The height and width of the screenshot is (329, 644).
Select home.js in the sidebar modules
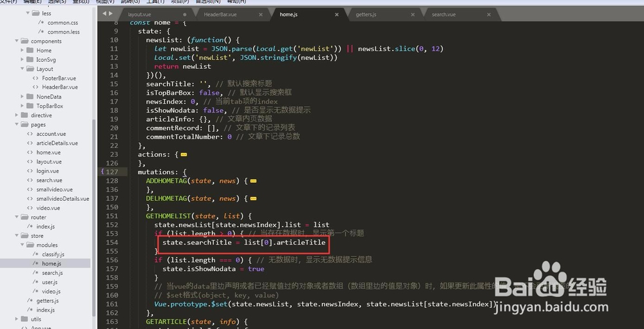[x=52, y=264]
